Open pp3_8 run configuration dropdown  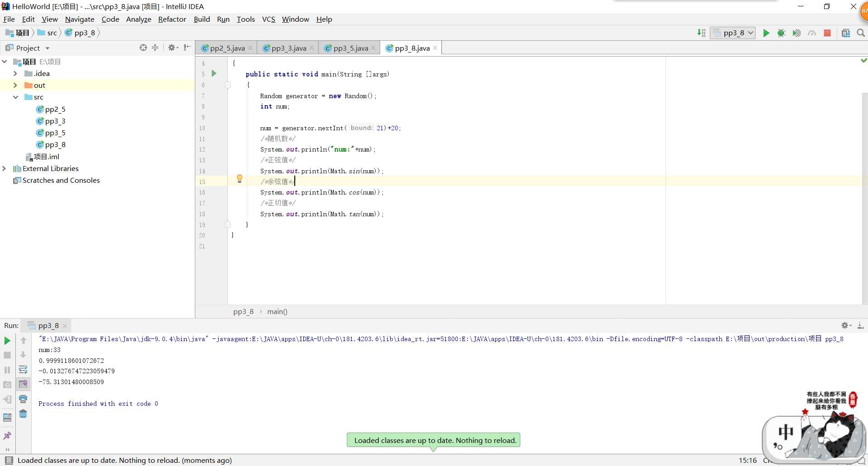coord(732,33)
